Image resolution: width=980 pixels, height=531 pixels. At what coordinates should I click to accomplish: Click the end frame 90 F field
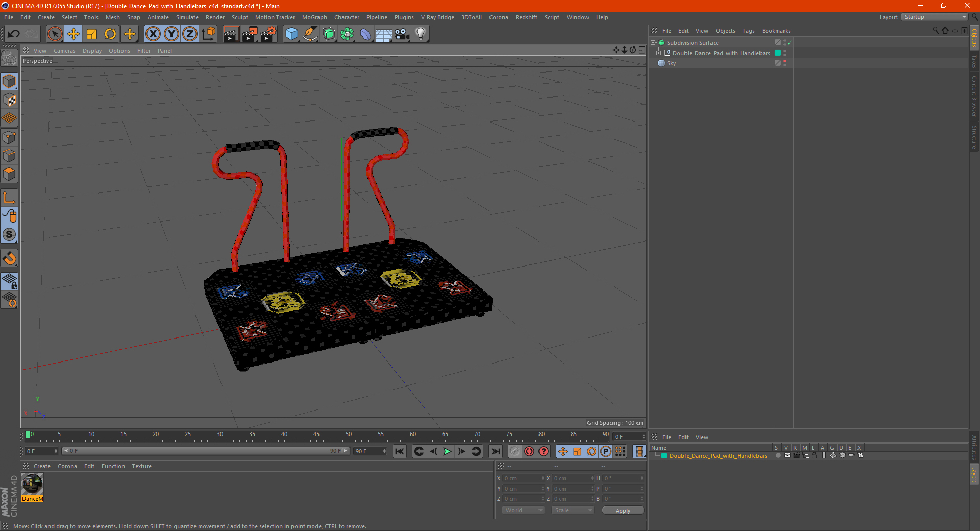click(371, 451)
